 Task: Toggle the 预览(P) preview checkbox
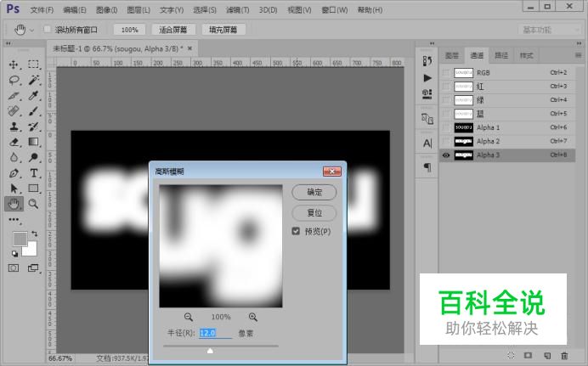296,231
